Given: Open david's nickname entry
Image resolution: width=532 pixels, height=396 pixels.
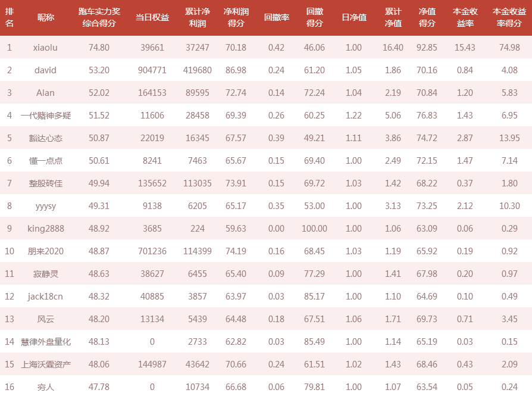Looking at the screenshot, I should point(45,70).
